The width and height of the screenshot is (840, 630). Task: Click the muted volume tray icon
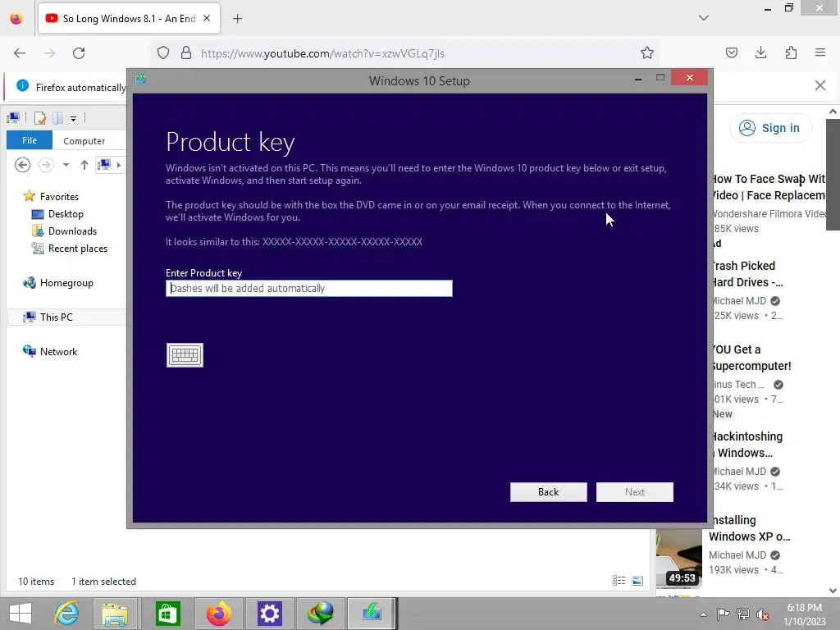[x=763, y=614]
